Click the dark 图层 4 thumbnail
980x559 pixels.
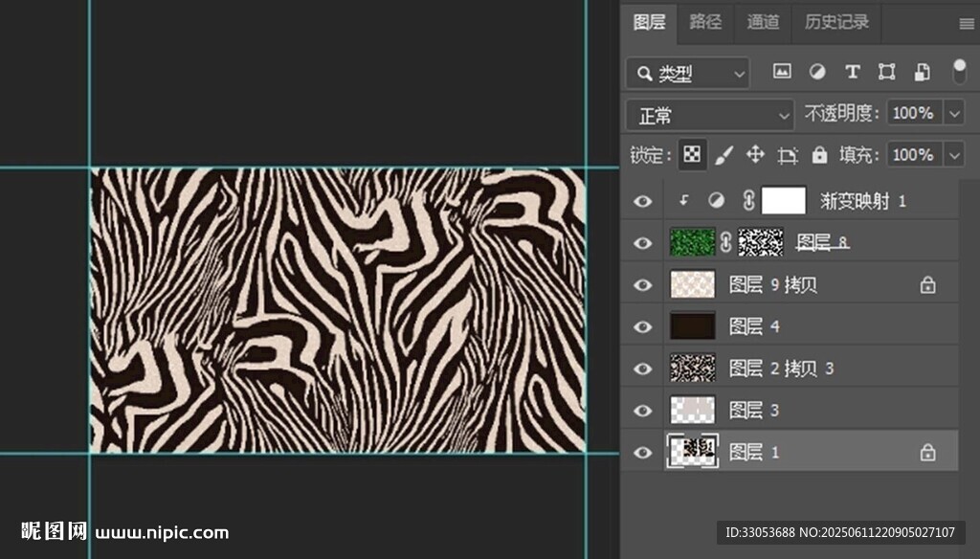(693, 326)
